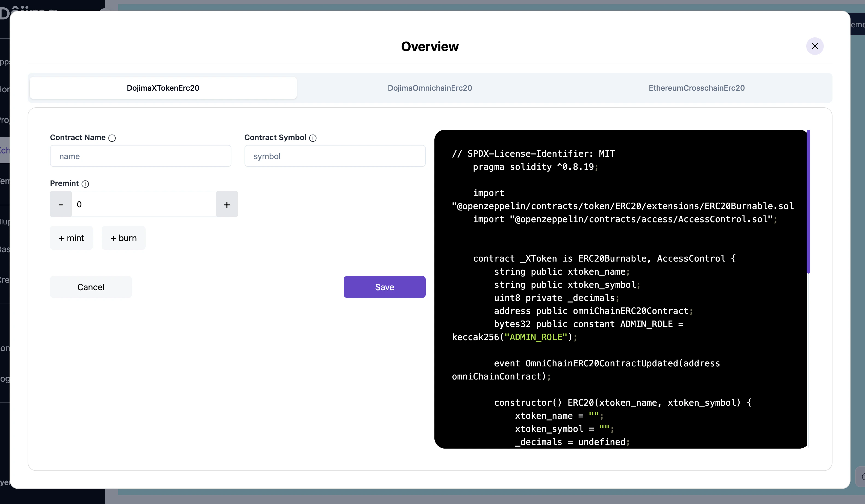Decrement the Premint value with minus
Screen dimensions: 865x504
coord(61,204)
